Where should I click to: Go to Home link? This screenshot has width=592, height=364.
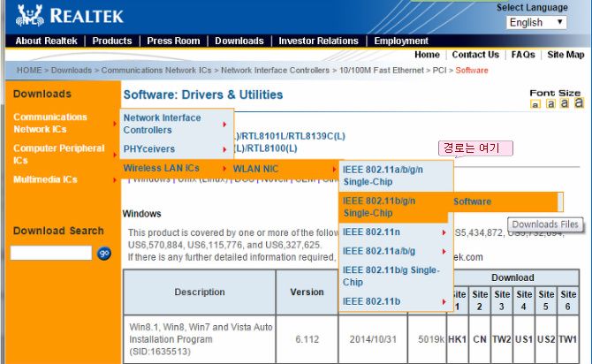427,55
